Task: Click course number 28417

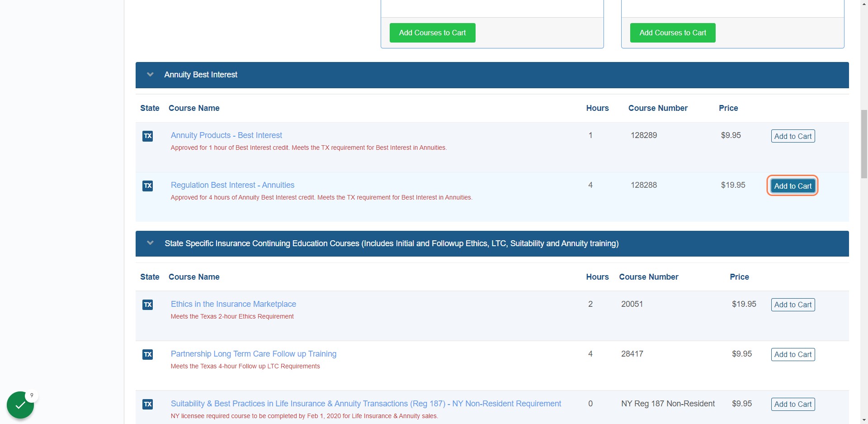Action: coord(632,354)
